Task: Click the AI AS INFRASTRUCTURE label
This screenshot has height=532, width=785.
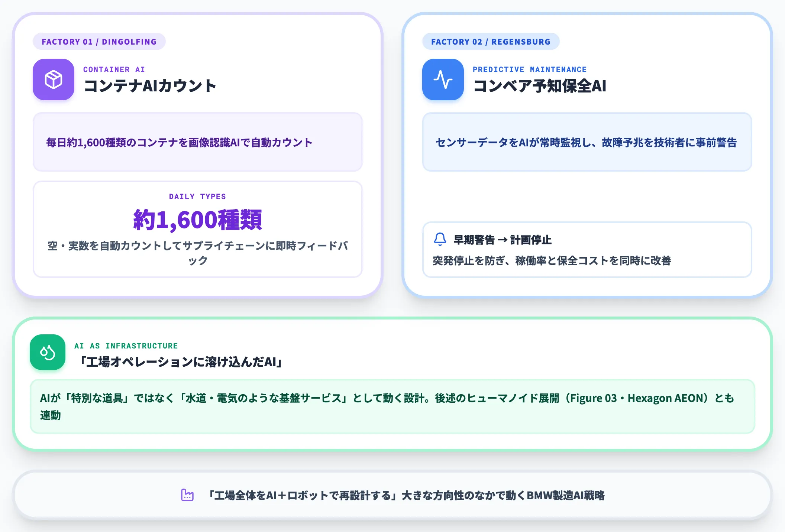Action: point(126,346)
